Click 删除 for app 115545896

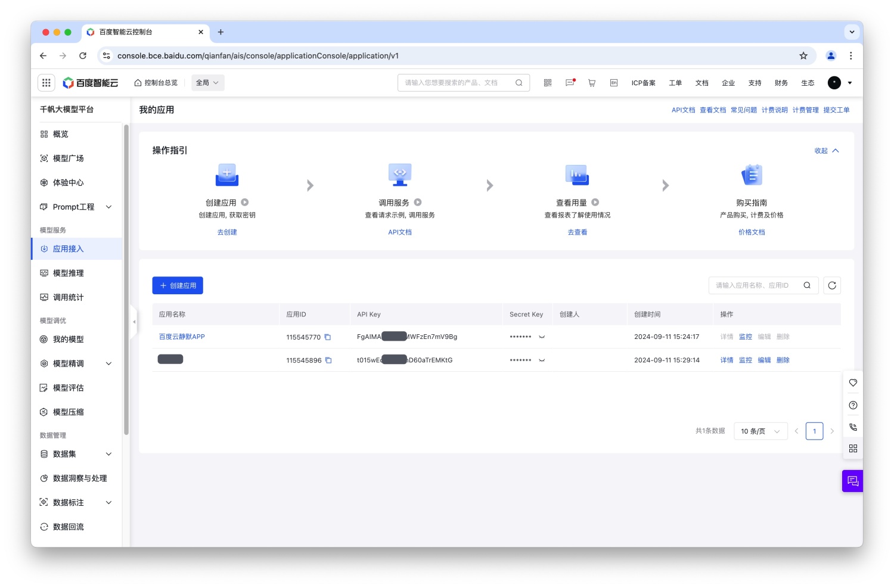(783, 360)
